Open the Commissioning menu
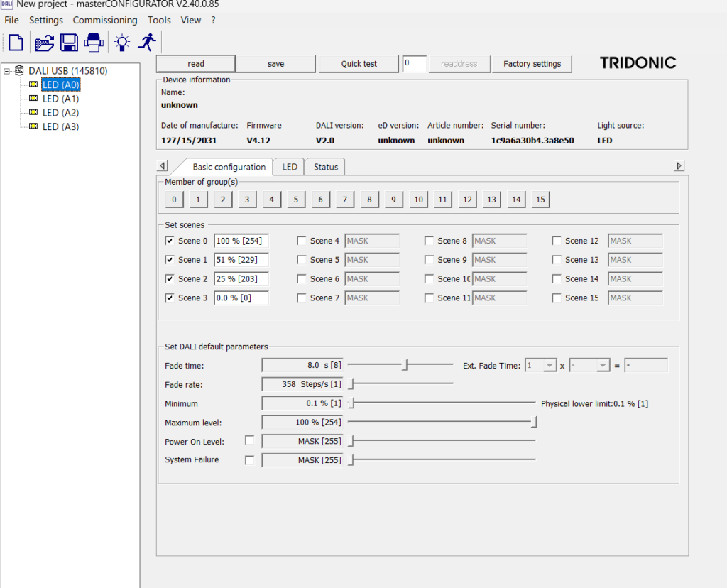The width and height of the screenshot is (727, 588). tap(105, 20)
